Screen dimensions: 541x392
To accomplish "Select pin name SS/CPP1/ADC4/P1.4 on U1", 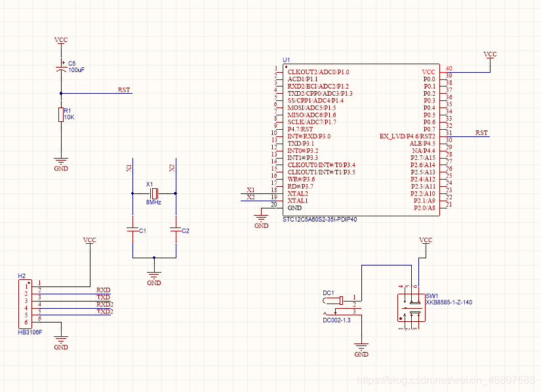I will [315, 101].
